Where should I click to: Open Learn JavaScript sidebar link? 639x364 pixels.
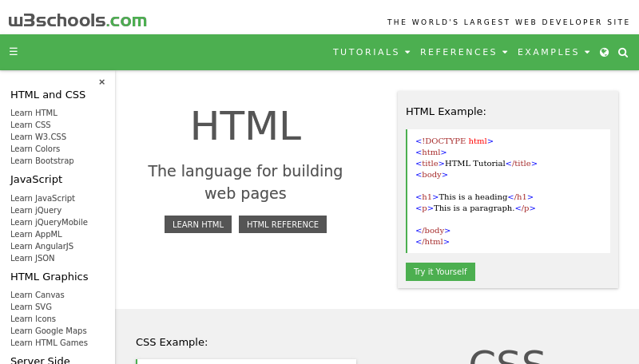(x=43, y=198)
